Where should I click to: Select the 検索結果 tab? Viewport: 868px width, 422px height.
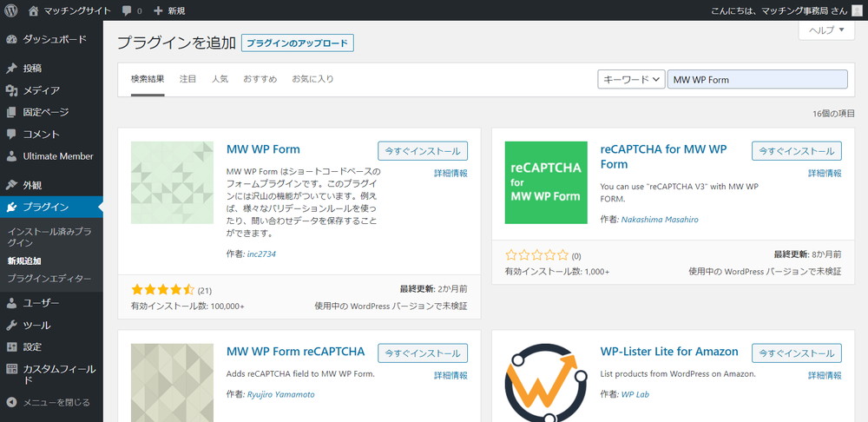pos(148,79)
